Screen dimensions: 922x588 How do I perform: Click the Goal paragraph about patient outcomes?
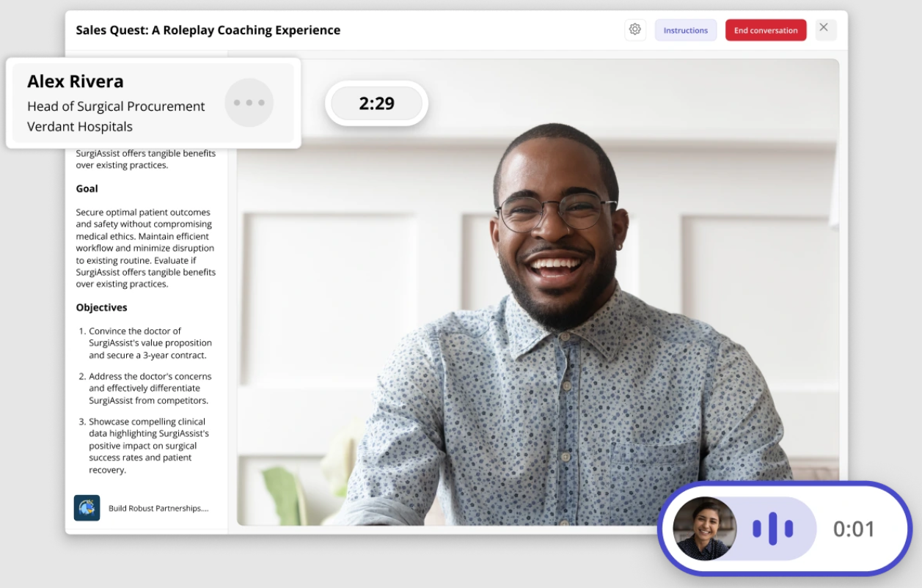[x=146, y=248]
